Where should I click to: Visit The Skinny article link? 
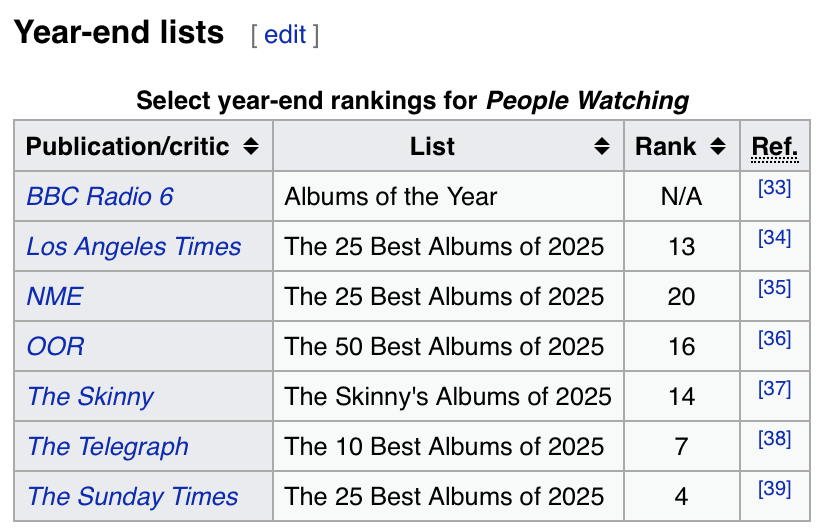click(91, 396)
